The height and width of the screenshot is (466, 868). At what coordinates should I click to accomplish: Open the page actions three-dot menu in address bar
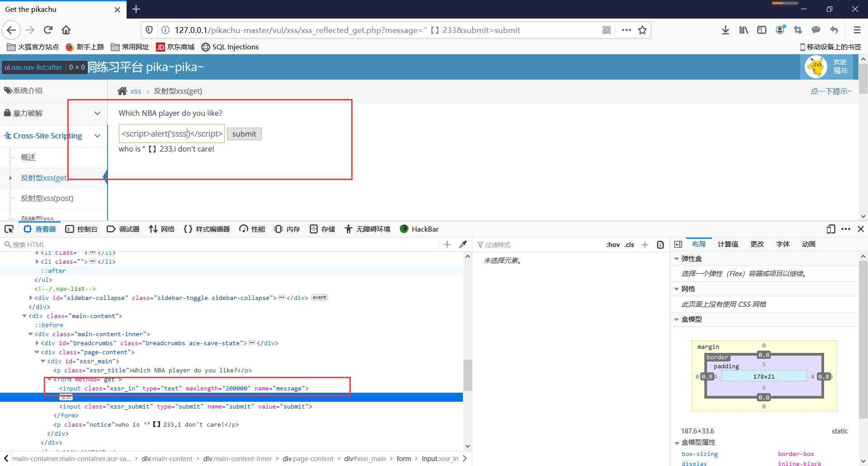point(626,30)
